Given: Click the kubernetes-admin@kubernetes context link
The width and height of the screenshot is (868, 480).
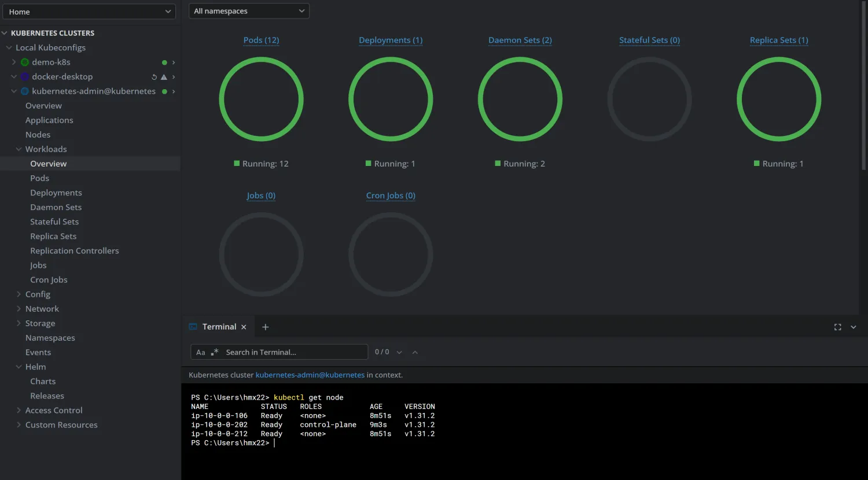Looking at the screenshot, I should coord(310,375).
